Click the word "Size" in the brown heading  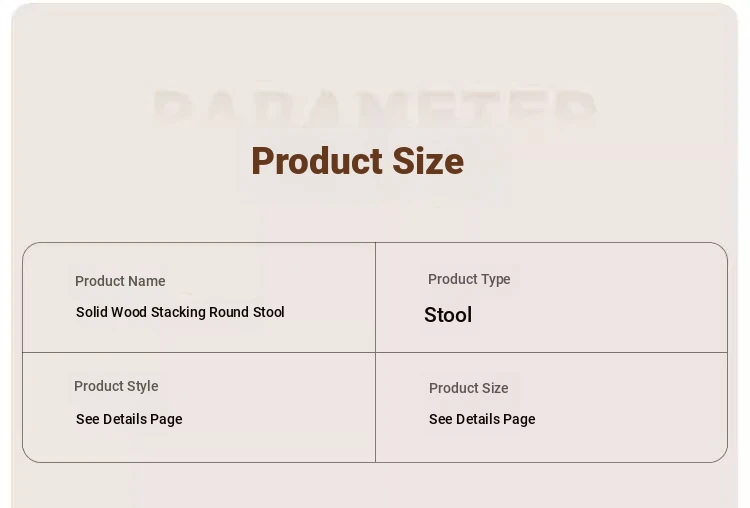click(428, 161)
